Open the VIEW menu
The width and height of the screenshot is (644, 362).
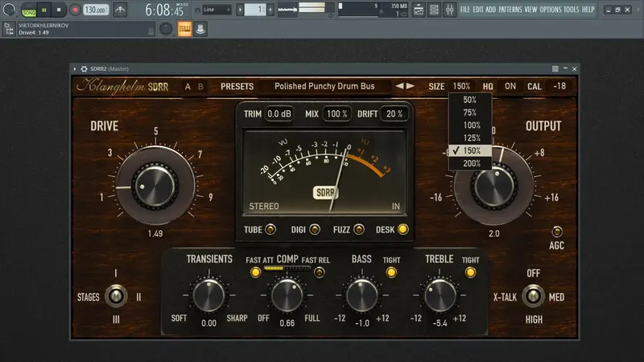point(530,10)
